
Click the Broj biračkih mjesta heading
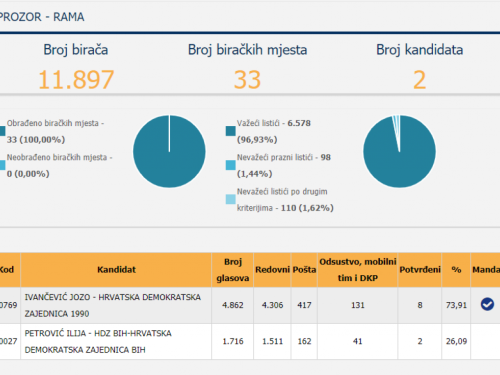click(x=247, y=50)
